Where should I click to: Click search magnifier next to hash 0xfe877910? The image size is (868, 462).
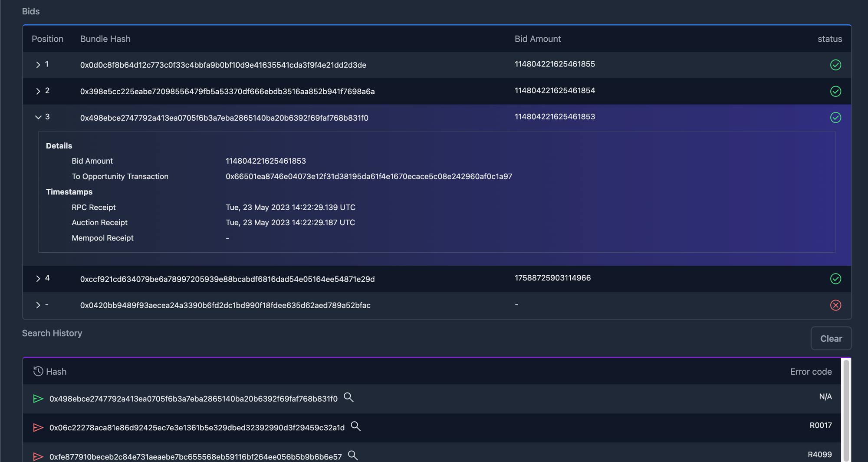[x=353, y=455]
